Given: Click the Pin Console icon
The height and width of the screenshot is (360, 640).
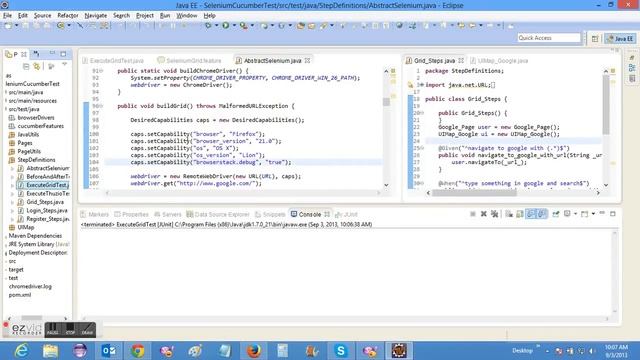Looking at the screenshot, I should coord(556,214).
